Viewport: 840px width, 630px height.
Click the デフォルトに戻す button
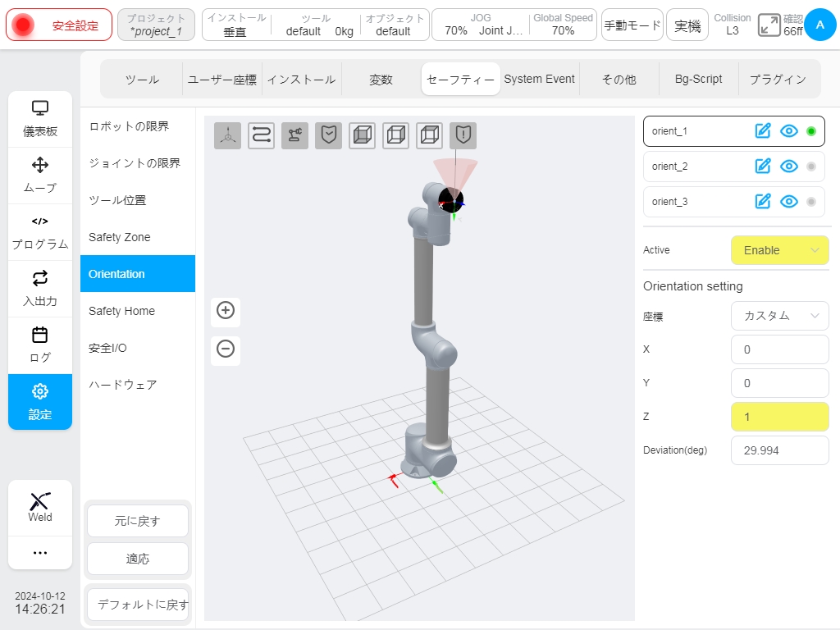point(138,605)
